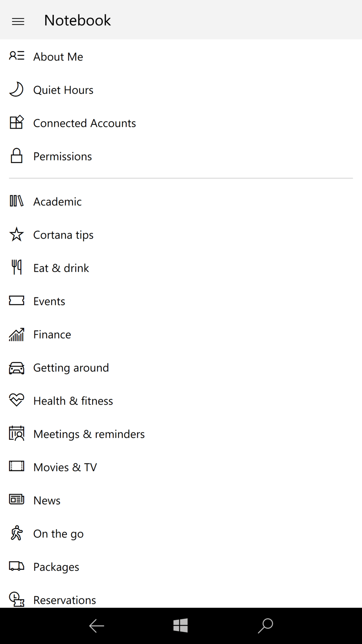Screen dimensions: 362x644
Task: Select Meetings & reminders entry
Action: point(89,434)
